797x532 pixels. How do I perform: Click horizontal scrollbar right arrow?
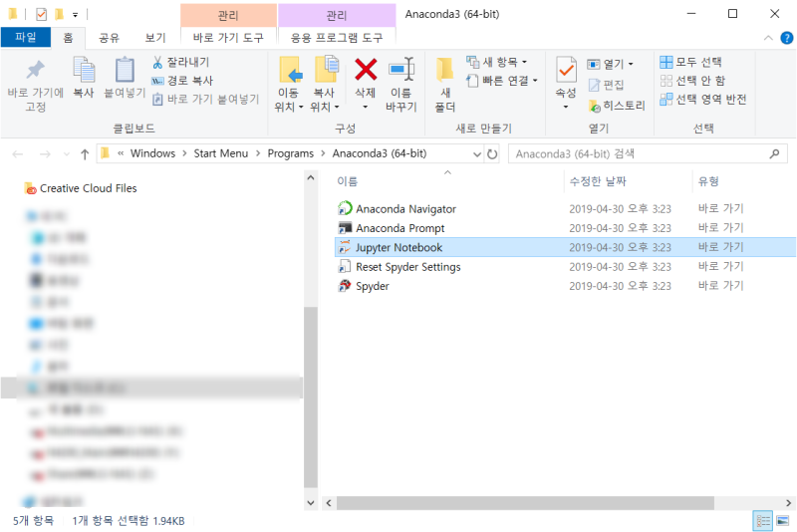point(788,503)
